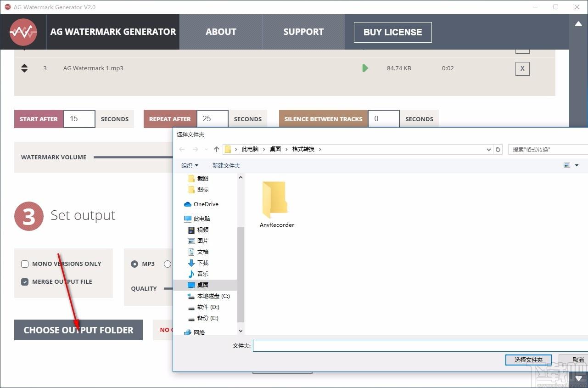The width and height of the screenshot is (588, 388).
Task: Refresh the folder address bar
Action: point(498,149)
